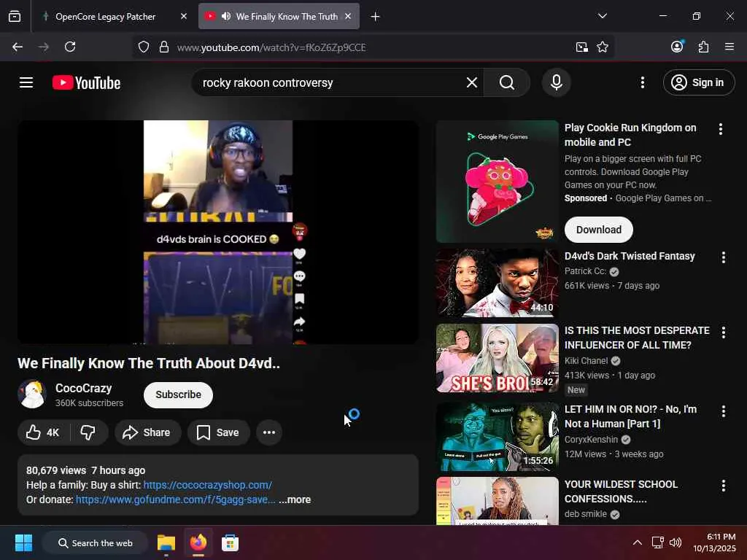
Task: Download Google Play Games ad button
Action: coord(598,230)
